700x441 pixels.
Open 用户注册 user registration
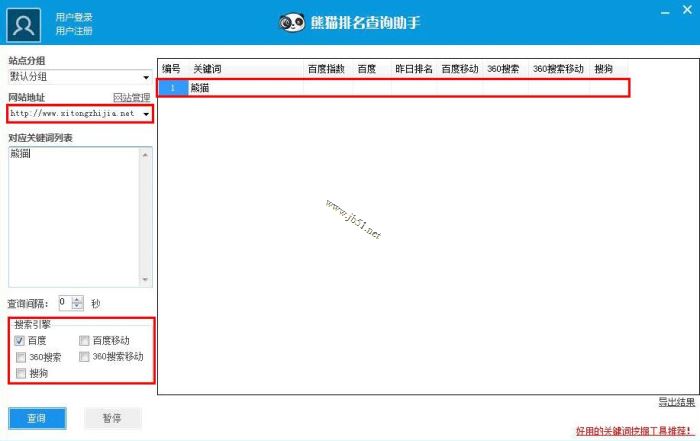pos(74,30)
